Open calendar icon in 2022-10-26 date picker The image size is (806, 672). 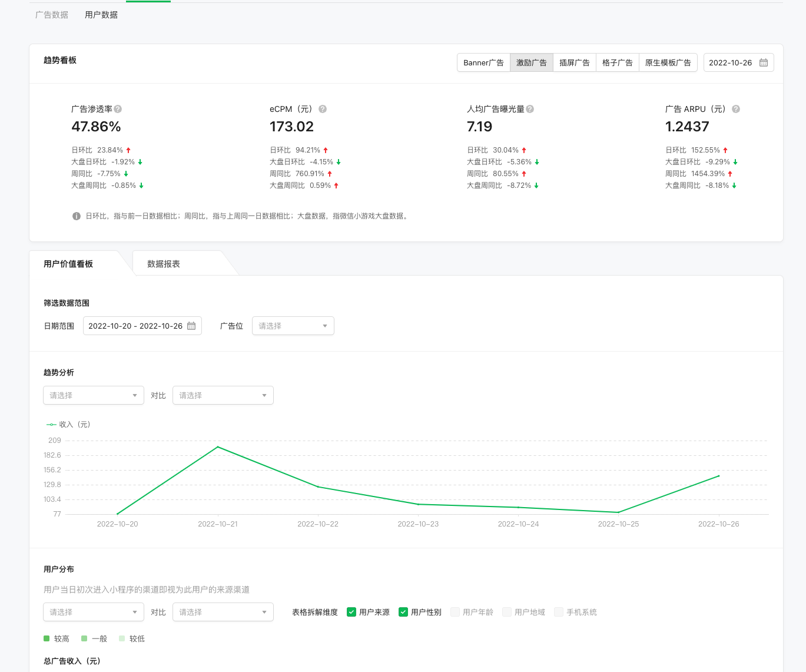click(764, 62)
